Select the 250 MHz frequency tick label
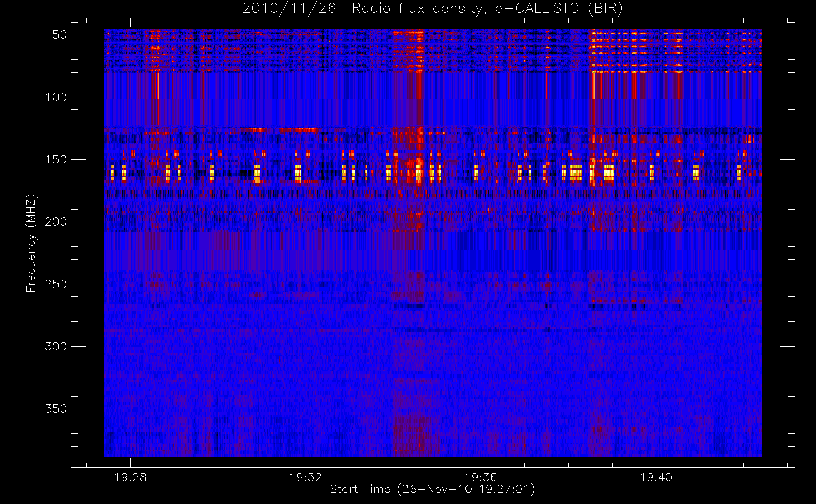The width and height of the screenshot is (816, 504). (x=56, y=284)
